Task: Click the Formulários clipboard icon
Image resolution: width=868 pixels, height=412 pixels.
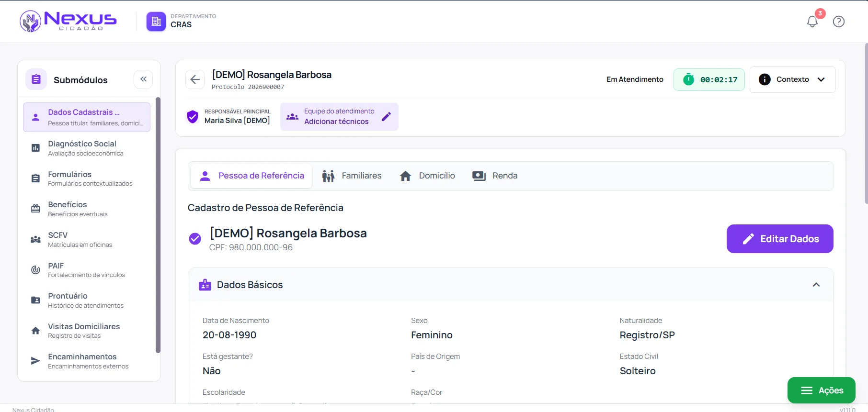Action: pyautogui.click(x=35, y=178)
